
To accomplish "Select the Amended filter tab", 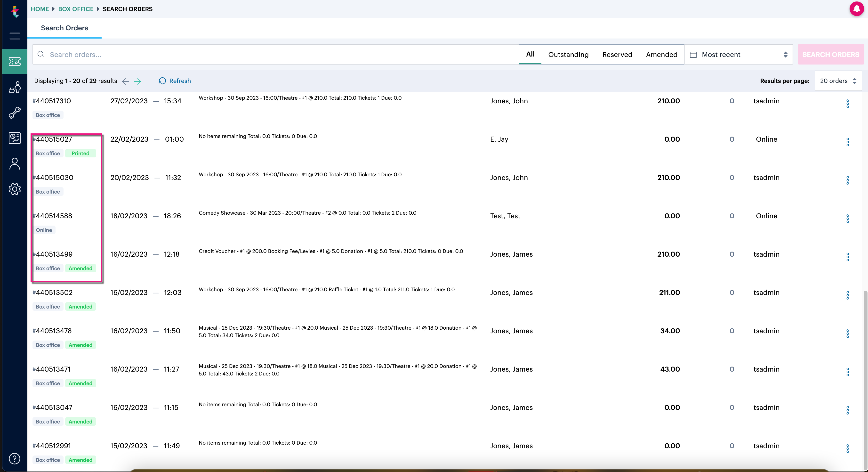I will [661, 54].
